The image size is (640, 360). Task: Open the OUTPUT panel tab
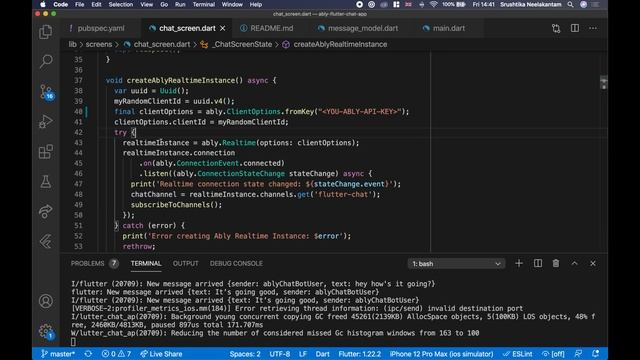185,264
